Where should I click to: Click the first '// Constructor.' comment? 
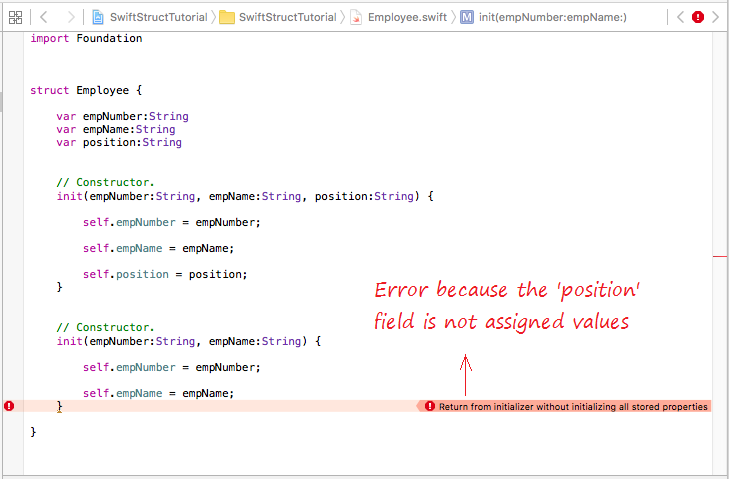tap(105, 182)
